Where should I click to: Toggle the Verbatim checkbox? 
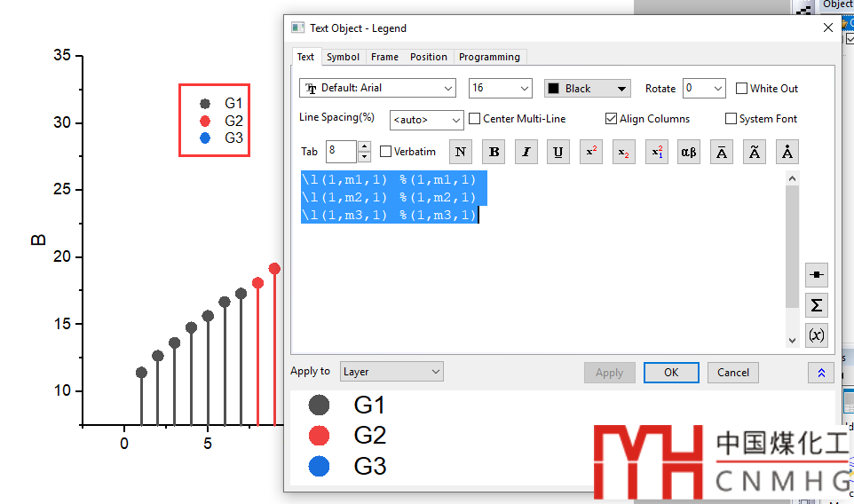[385, 152]
